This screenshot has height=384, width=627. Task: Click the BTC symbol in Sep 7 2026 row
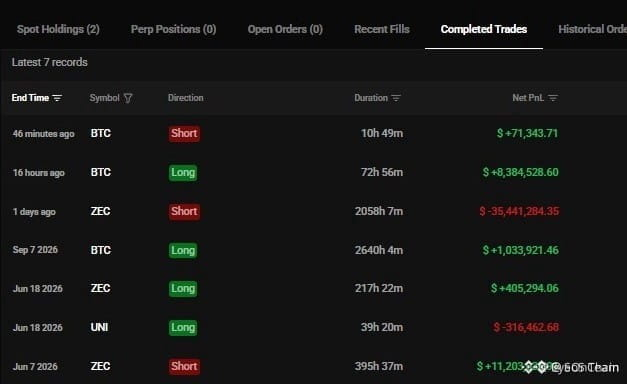coord(100,250)
